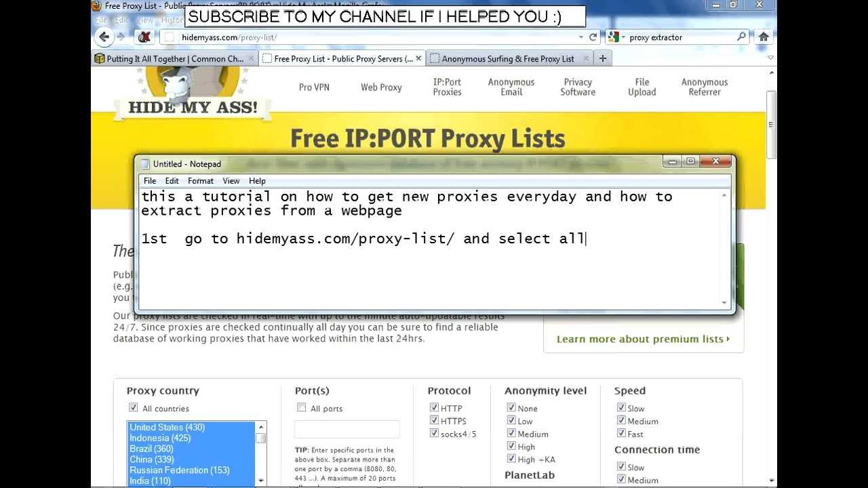Open the Privacy Software link

[578, 87]
